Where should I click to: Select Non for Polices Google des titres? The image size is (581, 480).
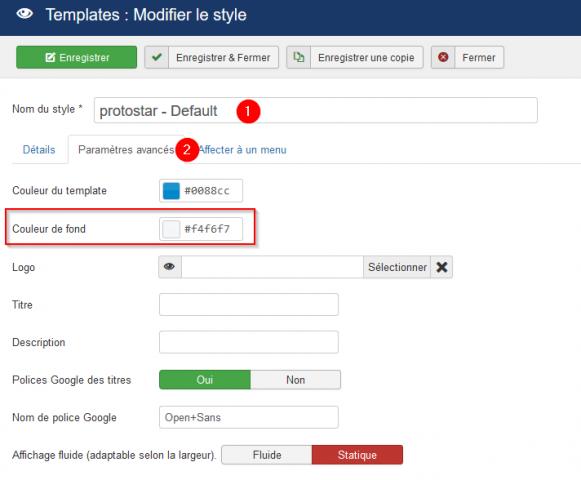point(296,380)
